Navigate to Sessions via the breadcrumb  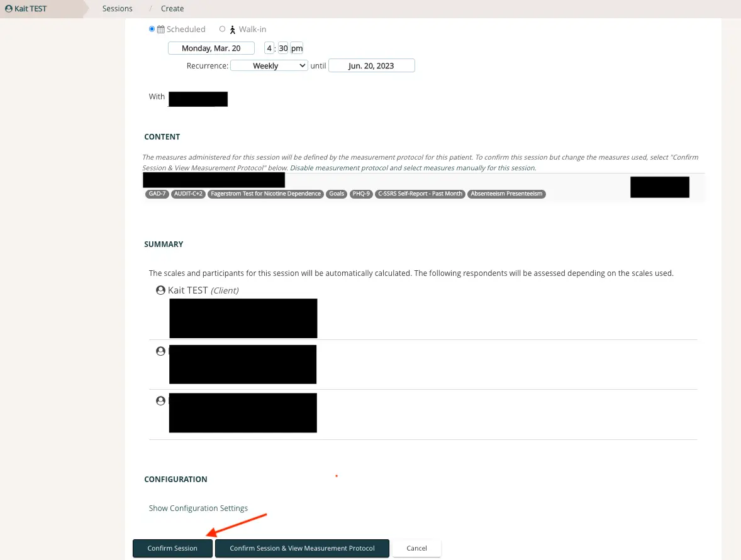pos(117,8)
